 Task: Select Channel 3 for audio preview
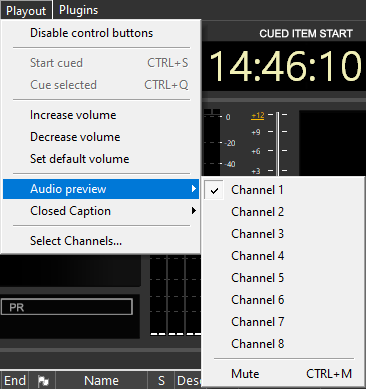click(283, 234)
